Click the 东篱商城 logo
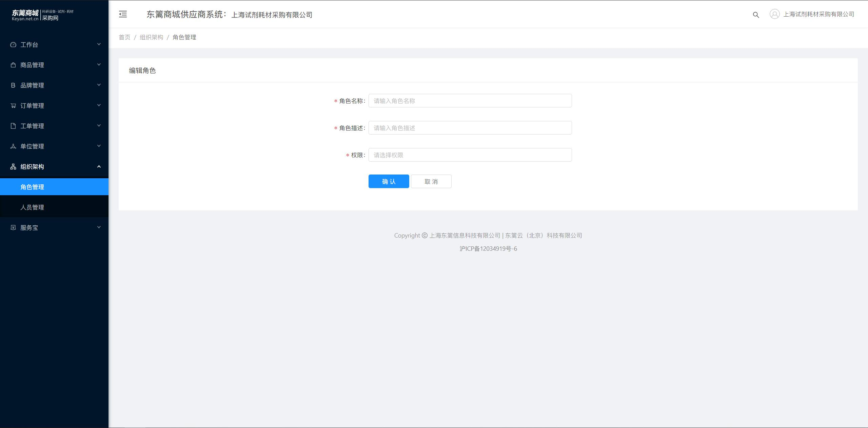Image resolution: width=868 pixels, height=428 pixels. [43, 15]
